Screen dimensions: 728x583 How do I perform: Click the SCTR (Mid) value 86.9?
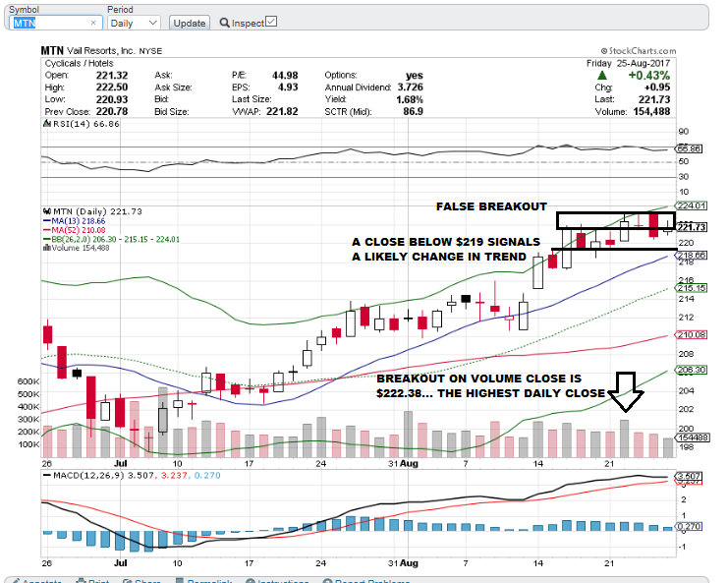coord(414,111)
